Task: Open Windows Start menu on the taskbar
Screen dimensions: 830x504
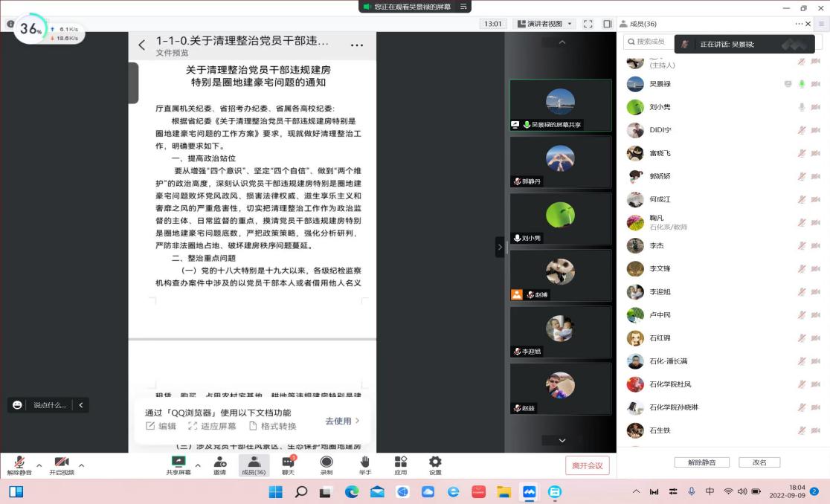Action: tap(276, 492)
